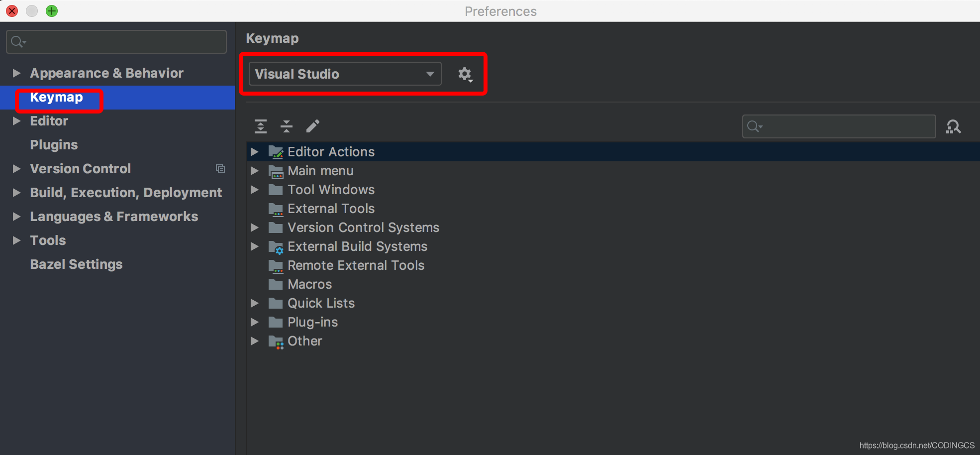Expand Build, Execution, Deployment section
This screenshot has height=455, width=980.
click(x=17, y=193)
